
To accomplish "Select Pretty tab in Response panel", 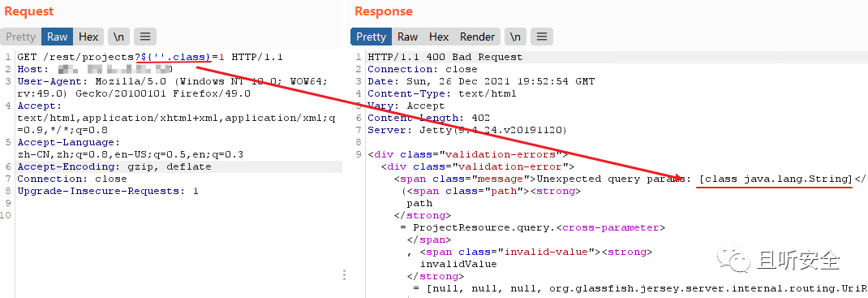I will coord(371,37).
